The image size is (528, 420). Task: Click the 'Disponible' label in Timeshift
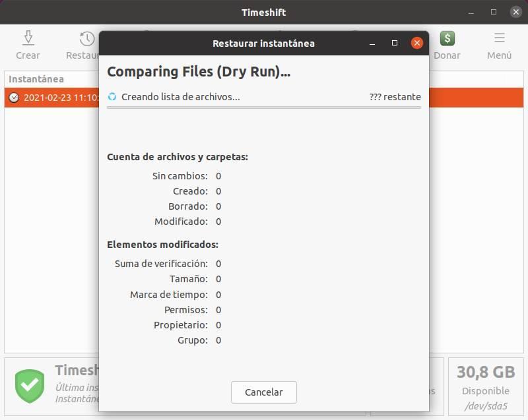(486, 391)
